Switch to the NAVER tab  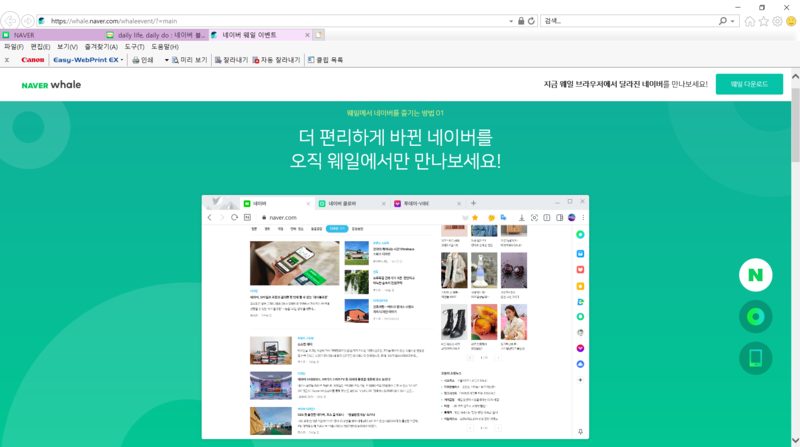coord(53,35)
